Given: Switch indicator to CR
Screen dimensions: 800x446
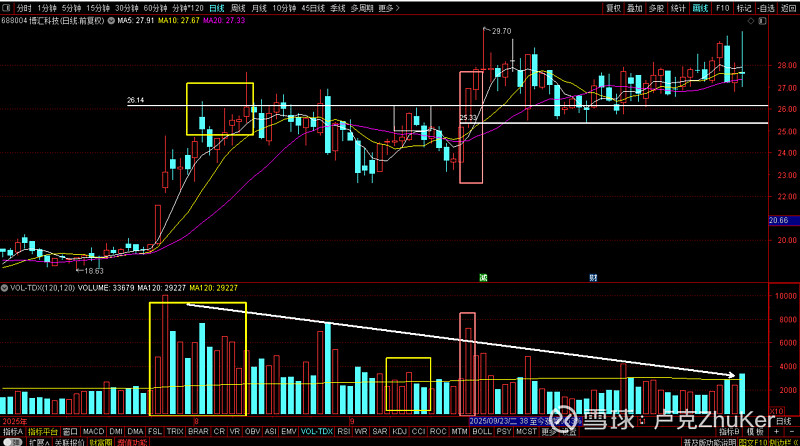Looking at the screenshot, I should (x=219, y=432).
